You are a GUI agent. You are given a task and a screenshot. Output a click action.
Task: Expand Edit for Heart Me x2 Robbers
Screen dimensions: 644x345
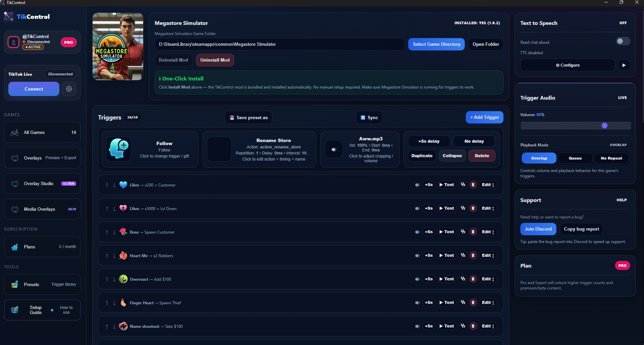[x=488, y=255]
